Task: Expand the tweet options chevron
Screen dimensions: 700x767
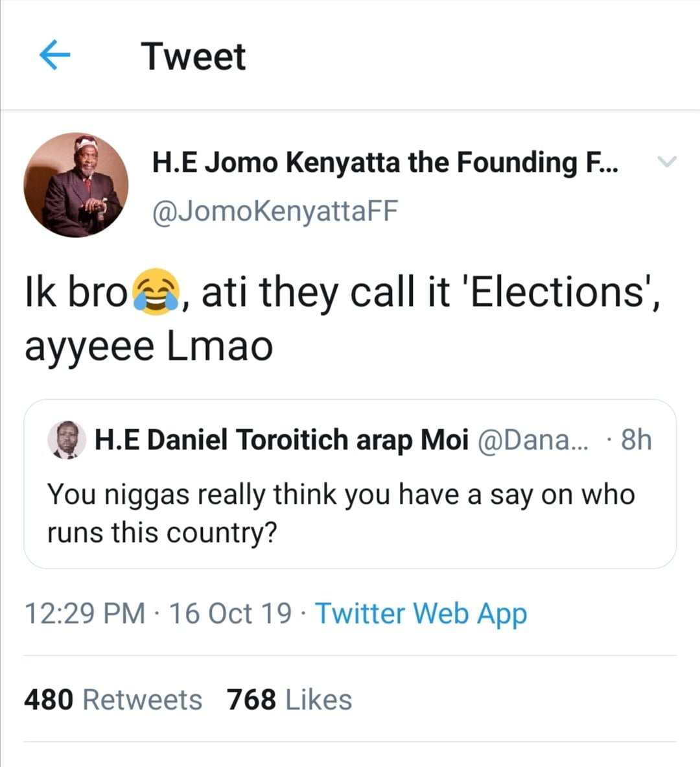Action: [666, 161]
